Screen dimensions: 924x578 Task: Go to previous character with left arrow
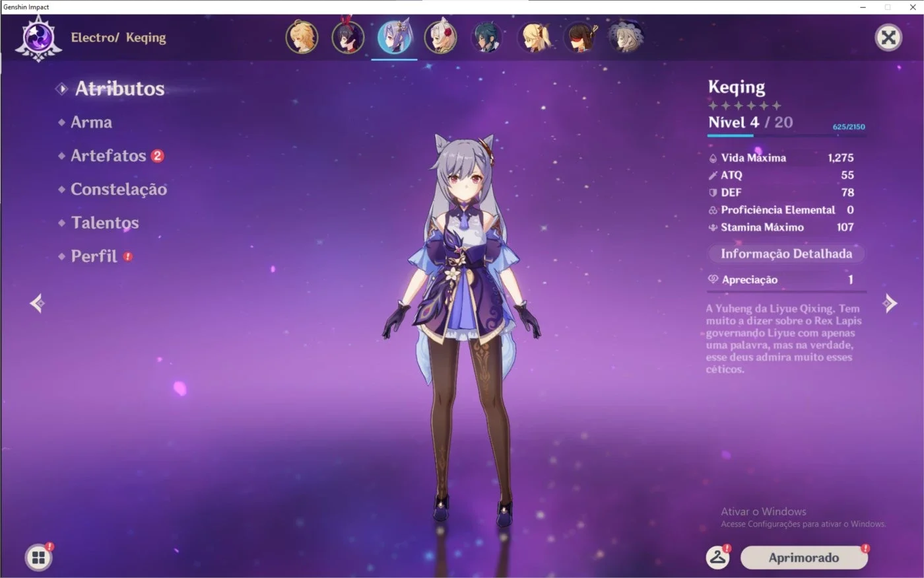37,303
